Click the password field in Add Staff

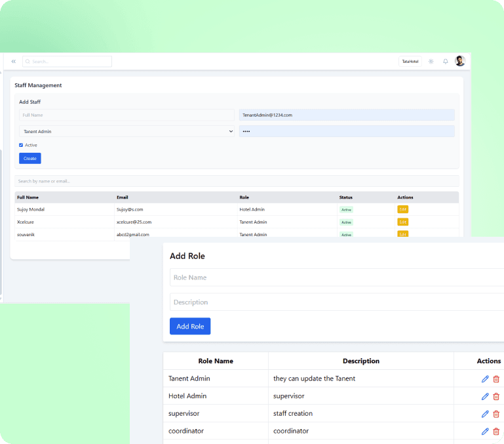pos(347,131)
